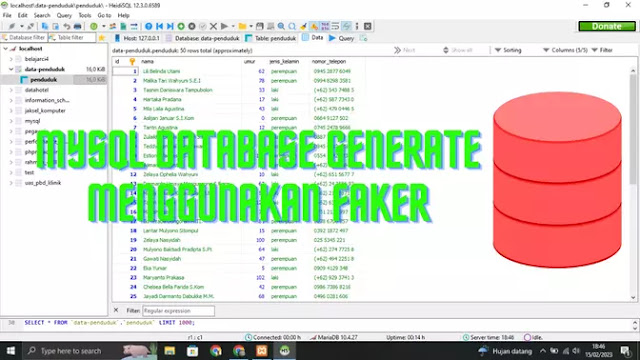640x360 pixels.
Task: Click the Copy icon in toolbar
Action: (45, 26)
